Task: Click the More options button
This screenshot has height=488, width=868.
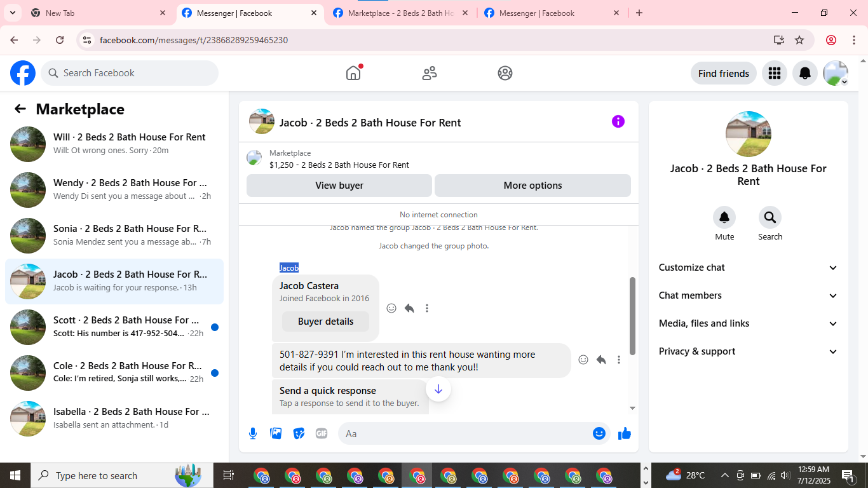Action: click(532, 186)
